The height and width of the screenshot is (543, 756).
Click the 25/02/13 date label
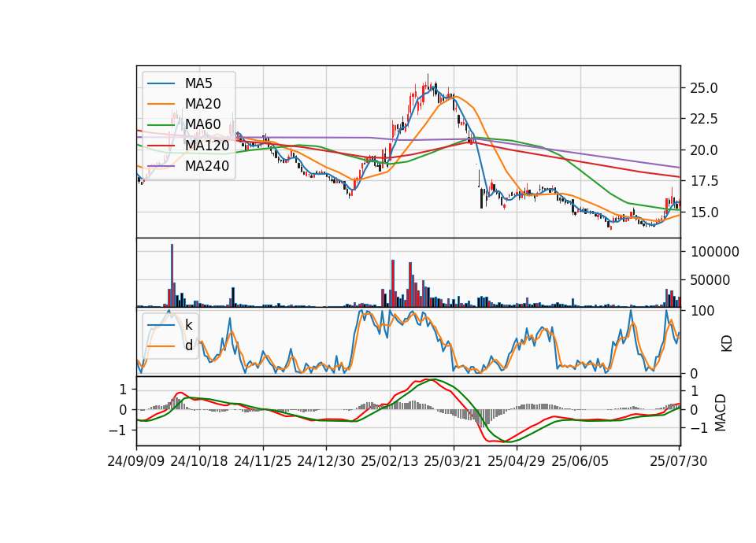390,461
